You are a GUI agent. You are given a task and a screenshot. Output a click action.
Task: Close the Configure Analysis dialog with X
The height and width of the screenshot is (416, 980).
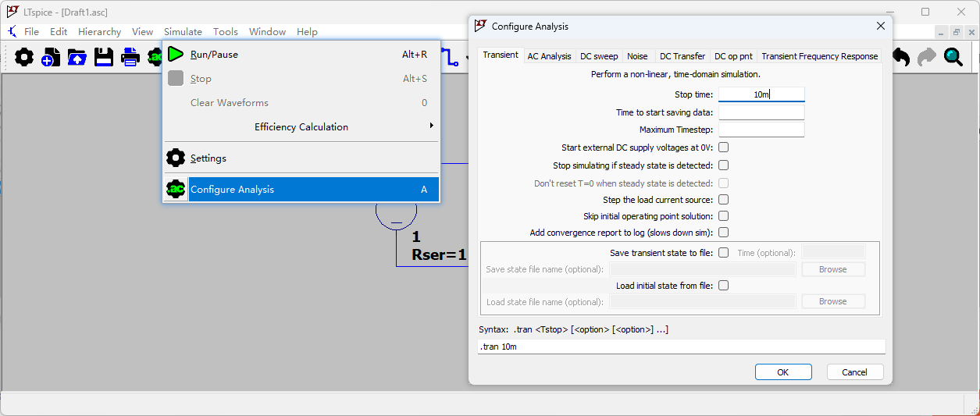pyautogui.click(x=881, y=26)
